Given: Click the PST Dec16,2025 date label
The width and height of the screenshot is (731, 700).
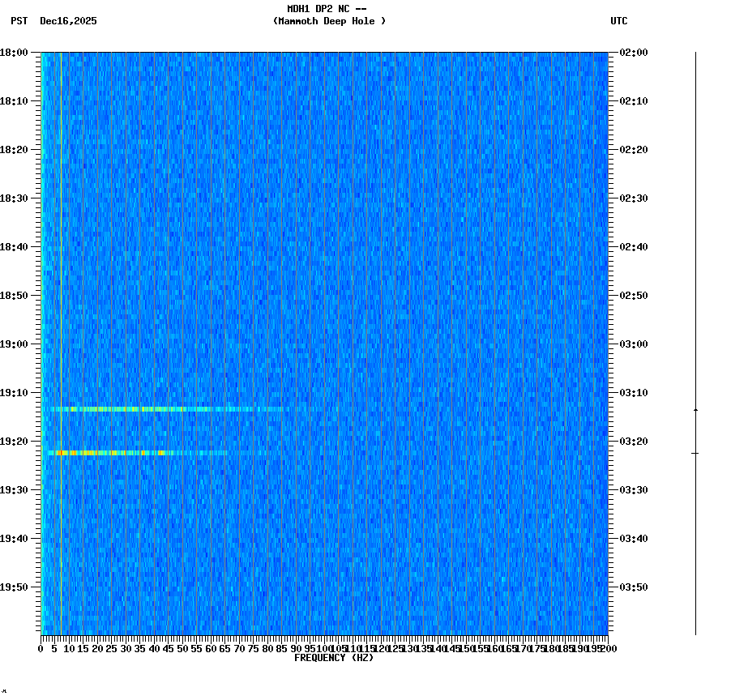Looking at the screenshot, I should click(53, 22).
